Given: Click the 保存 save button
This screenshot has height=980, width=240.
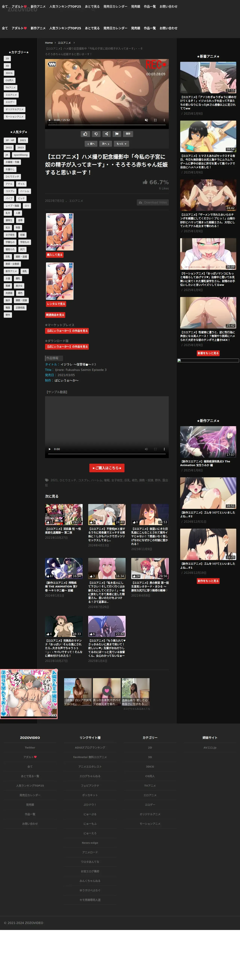Looking at the screenshot, I should point(128,134).
